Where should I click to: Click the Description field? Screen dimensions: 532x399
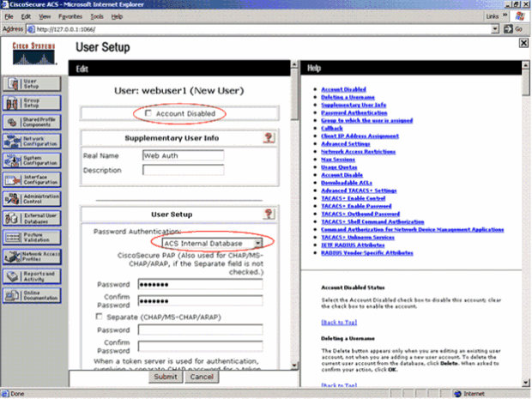183,170
